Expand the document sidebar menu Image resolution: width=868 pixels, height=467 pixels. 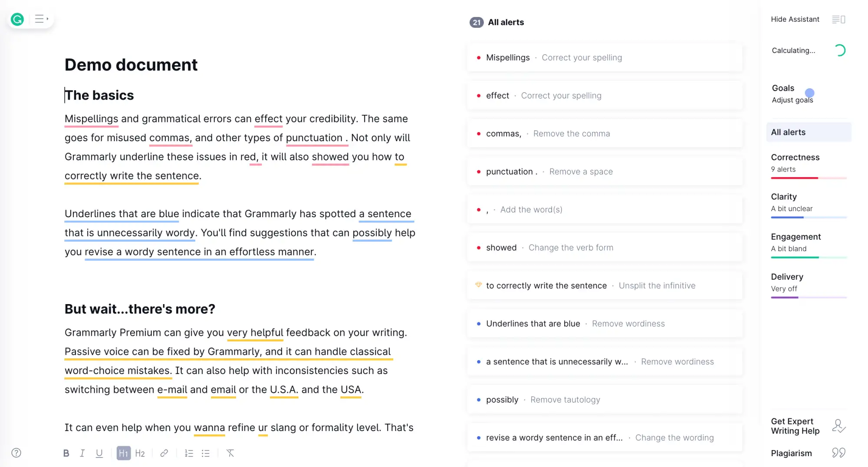pos(39,19)
